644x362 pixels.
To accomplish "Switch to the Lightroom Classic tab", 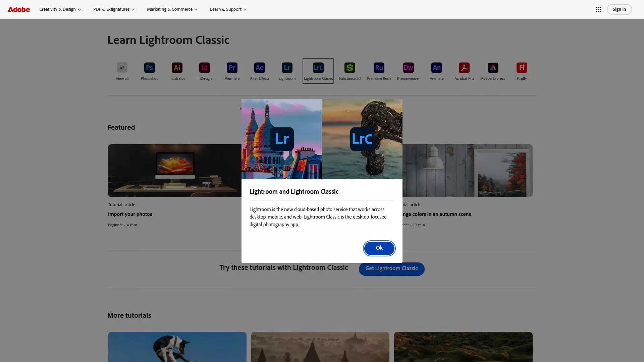I will coord(318,71).
